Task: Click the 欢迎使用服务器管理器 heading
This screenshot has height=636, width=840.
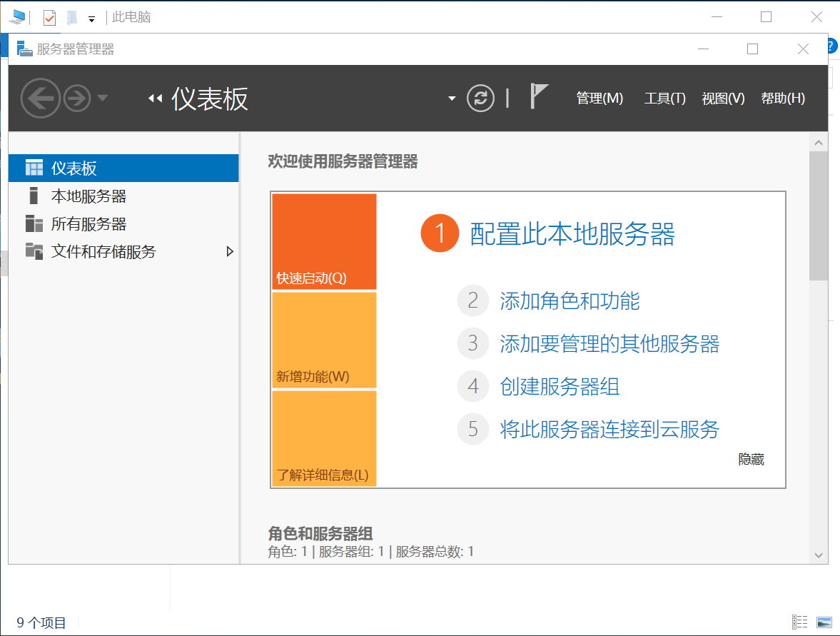Action: point(343,161)
